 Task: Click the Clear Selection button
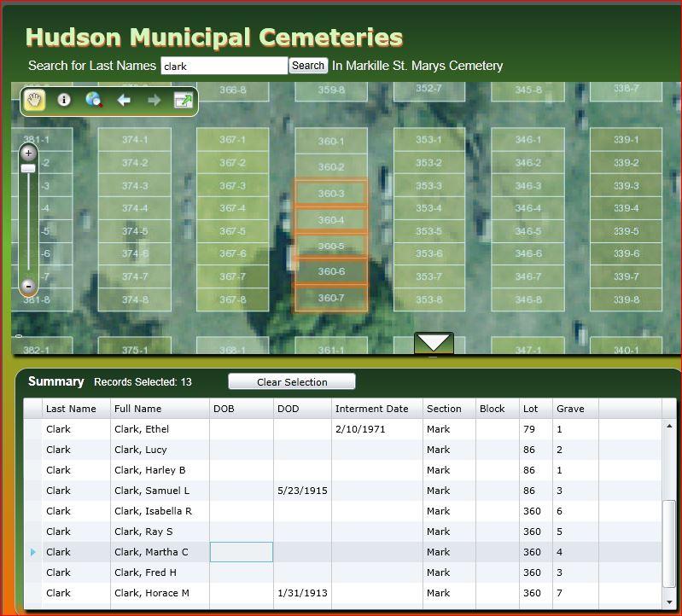[292, 382]
